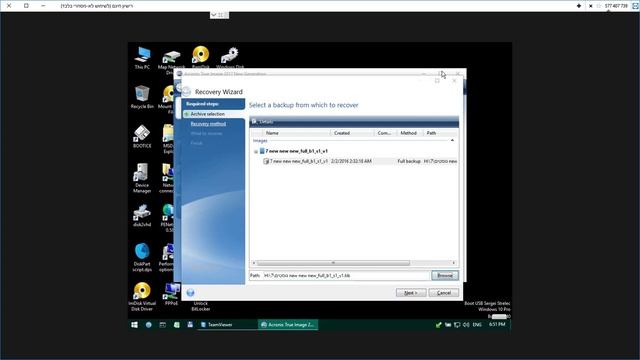640x360 pixels.
Task: Click the Cancel button
Action: pyautogui.click(x=444, y=293)
